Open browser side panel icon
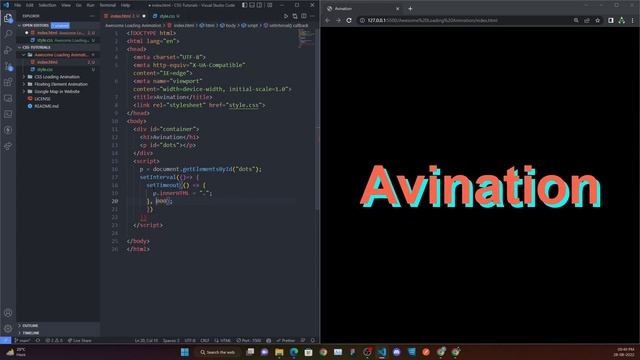Viewport: 640px width, 360px height. point(611,20)
